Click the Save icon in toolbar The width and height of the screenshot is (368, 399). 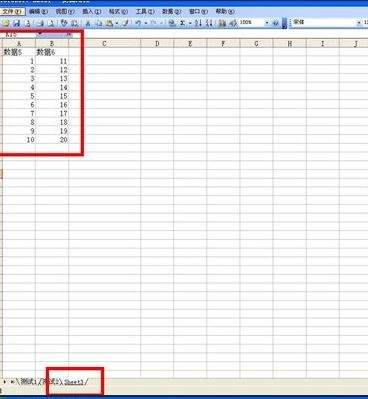tap(16, 23)
